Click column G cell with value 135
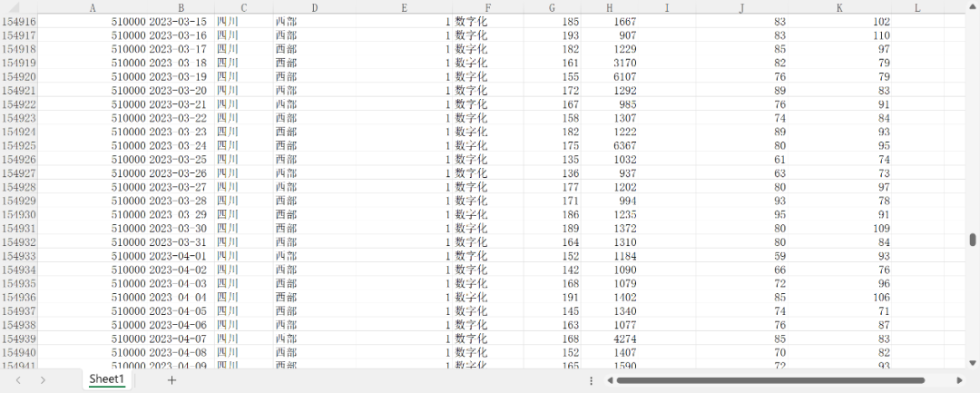This screenshot has height=393, width=980. (x=552, y=160)
